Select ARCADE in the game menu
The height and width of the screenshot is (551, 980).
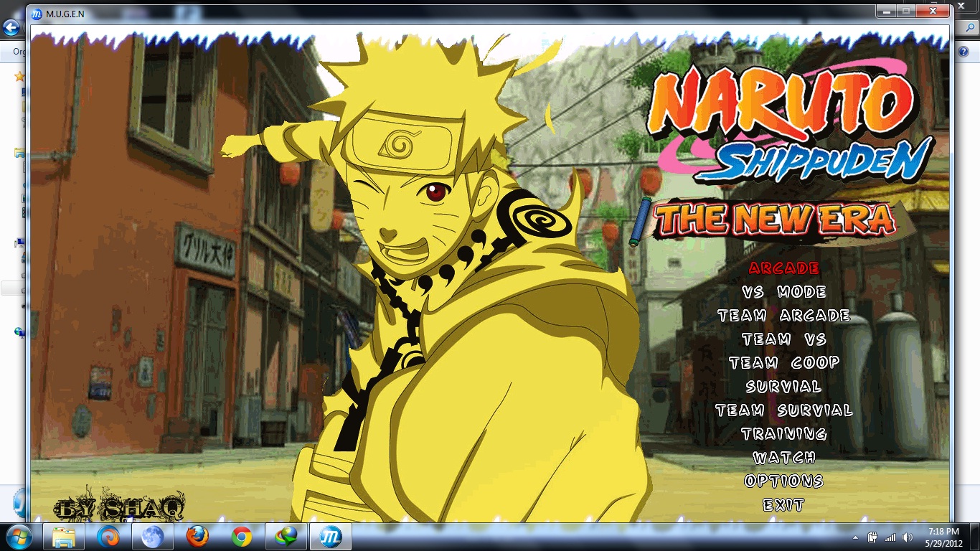783,268
